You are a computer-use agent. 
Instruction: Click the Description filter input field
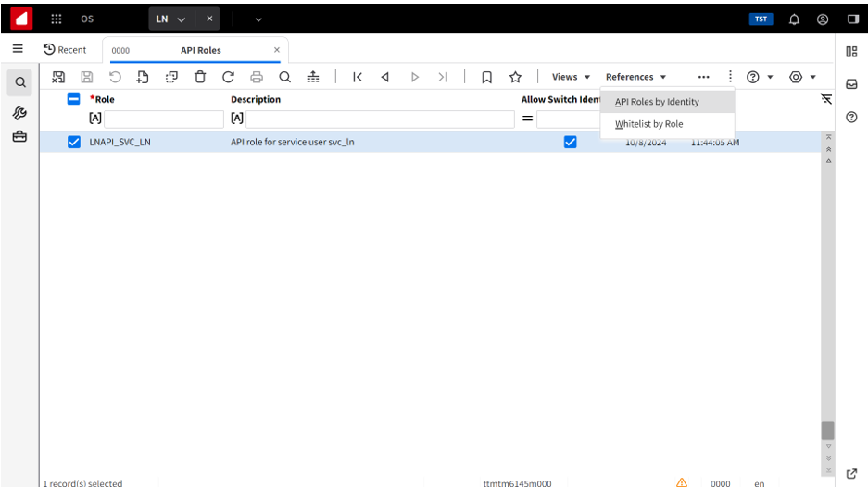(x=379, y=119)
